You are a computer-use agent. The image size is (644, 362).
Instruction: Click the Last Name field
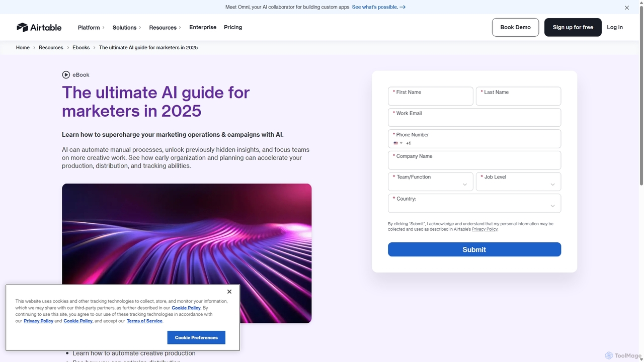(x=518, y=96)
